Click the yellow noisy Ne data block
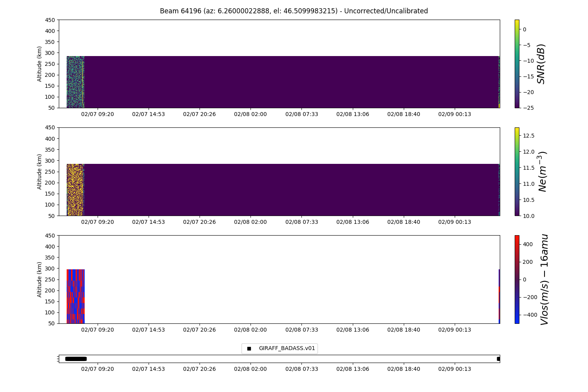 (75, 190)
